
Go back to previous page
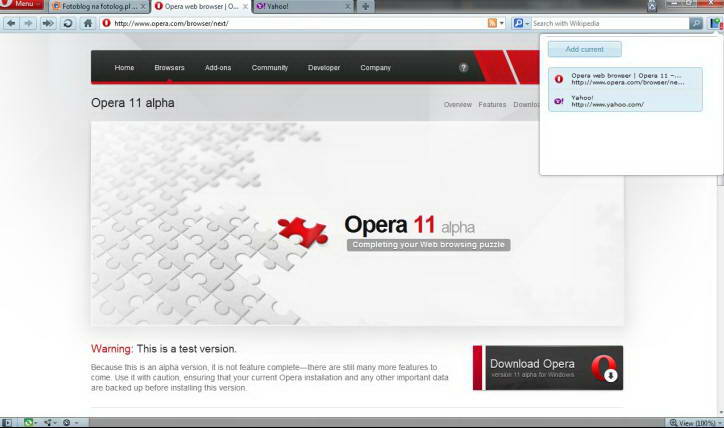click(11, 23)
